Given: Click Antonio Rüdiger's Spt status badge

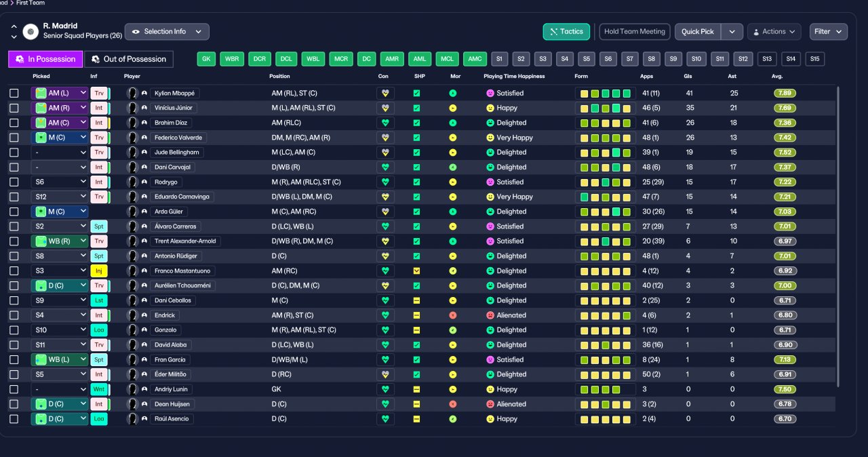Looking at the screenshot, I should pos(99,256).
